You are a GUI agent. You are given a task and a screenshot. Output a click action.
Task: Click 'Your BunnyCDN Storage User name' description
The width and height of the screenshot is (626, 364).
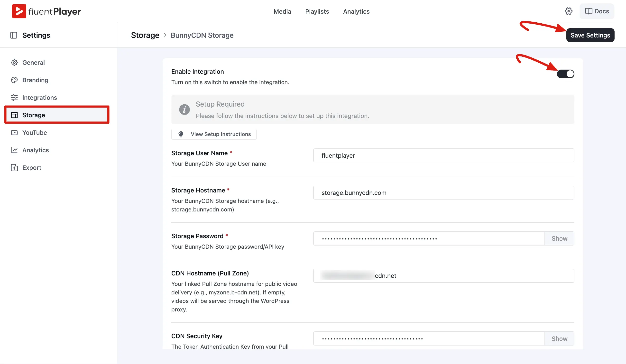point(219,164)
